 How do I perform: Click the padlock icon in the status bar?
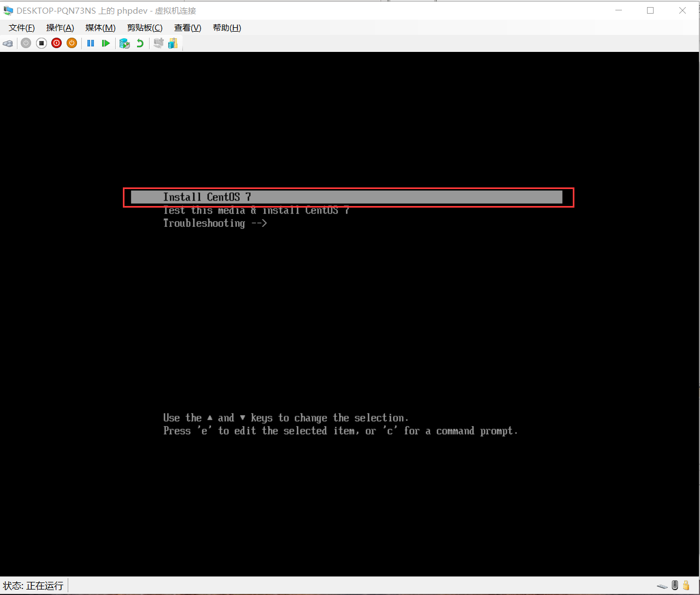(x=686, y=585)
